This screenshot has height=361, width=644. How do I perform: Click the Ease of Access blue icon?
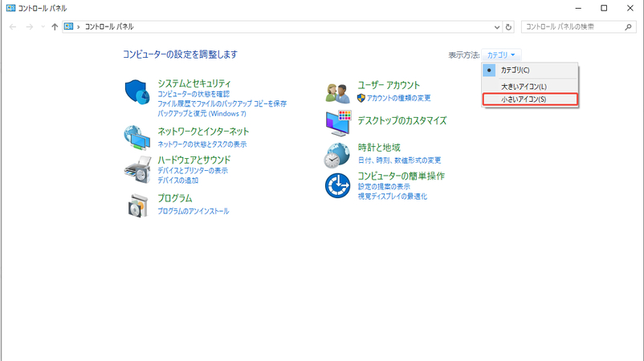(x=337, y=185)
